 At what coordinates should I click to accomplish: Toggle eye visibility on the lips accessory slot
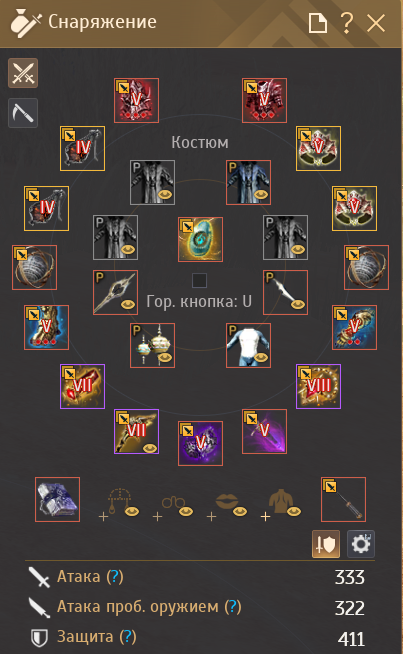click(x=239, y=511)
